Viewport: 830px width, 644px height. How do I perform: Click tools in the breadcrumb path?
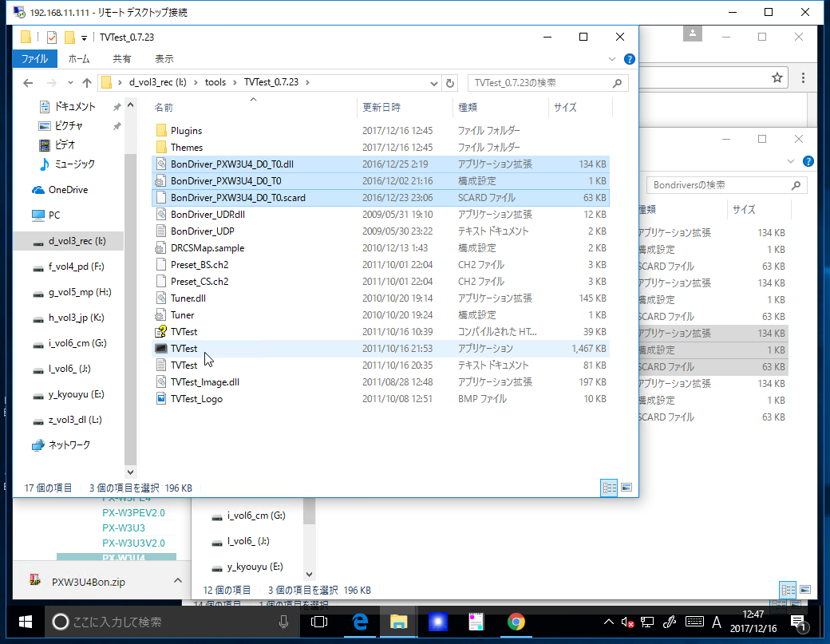point(215,82)
